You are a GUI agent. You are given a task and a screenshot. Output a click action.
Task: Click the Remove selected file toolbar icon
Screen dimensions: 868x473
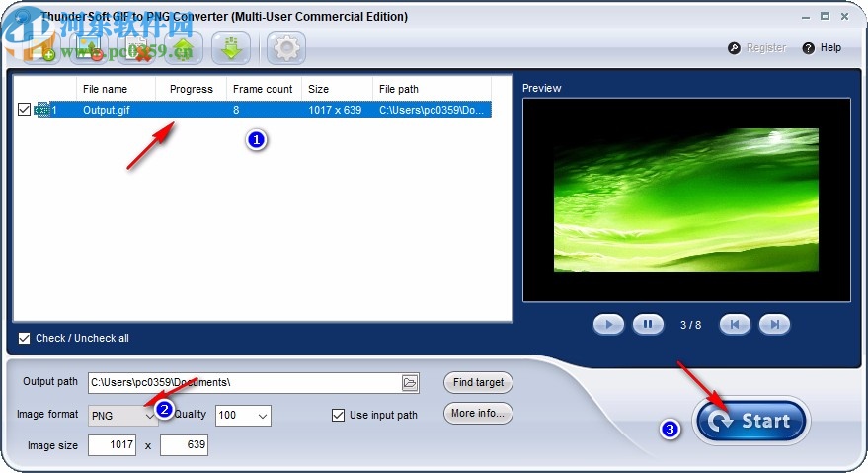pyautogui.click(x=89, y=47)
